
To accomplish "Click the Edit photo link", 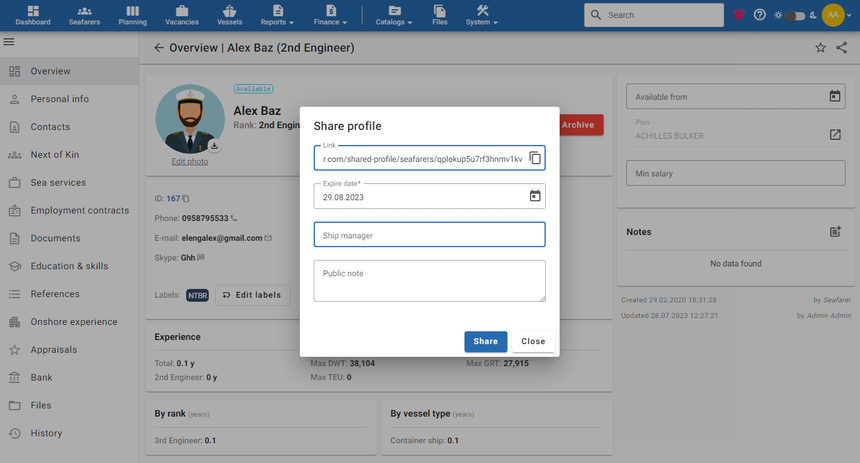I will (x=190, y=161).
